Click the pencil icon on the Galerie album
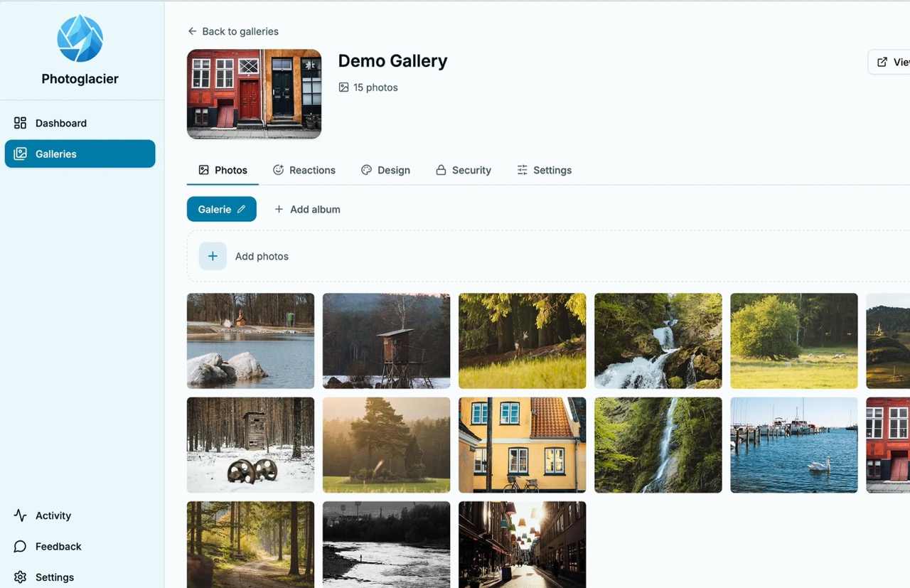Viewport: 910px width, 588px height. [x=242, y=209]
